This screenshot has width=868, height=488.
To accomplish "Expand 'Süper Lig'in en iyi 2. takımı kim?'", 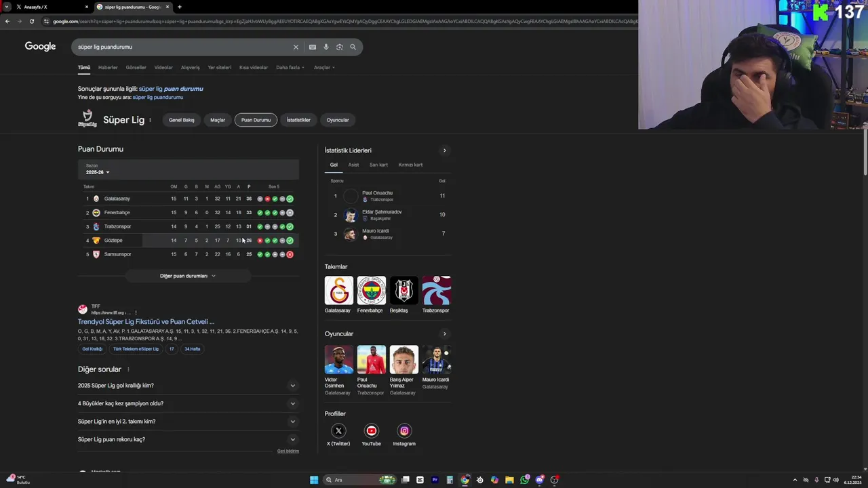I will (188, 422).
